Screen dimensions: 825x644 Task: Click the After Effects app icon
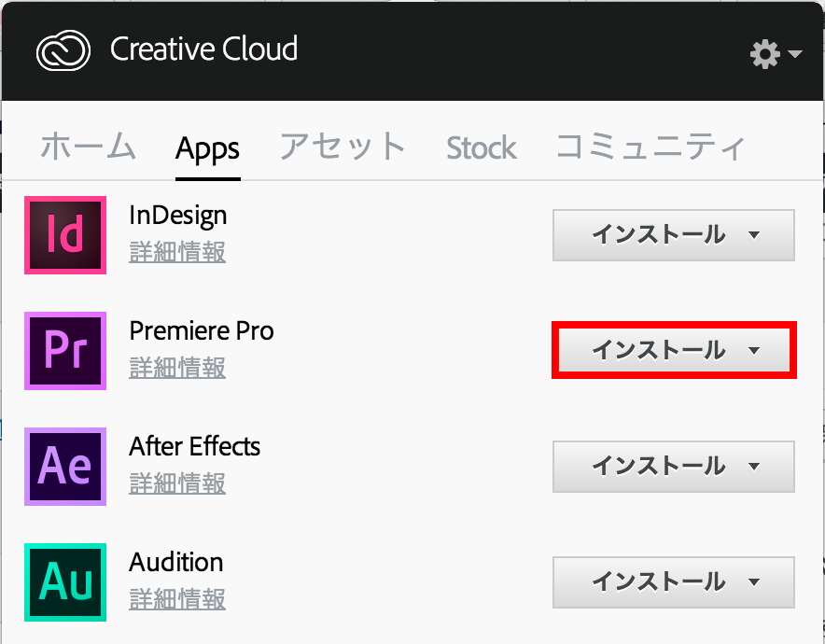65,466
